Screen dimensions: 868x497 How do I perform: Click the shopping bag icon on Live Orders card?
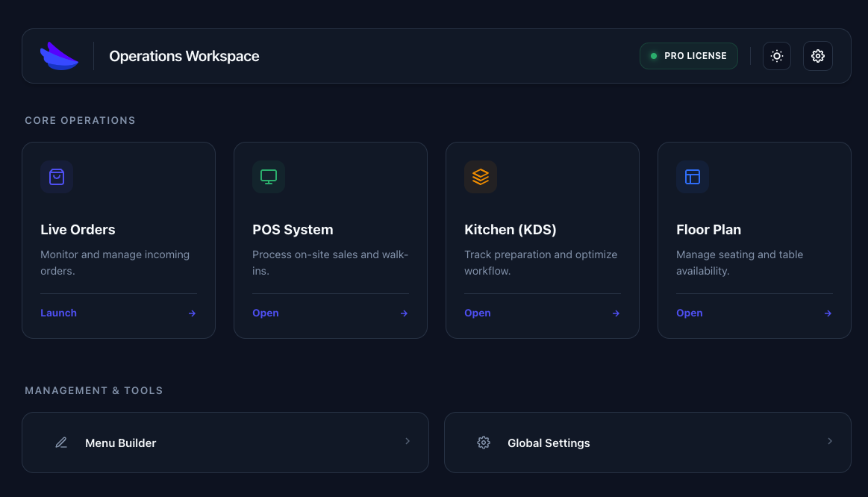coord(57,177)
